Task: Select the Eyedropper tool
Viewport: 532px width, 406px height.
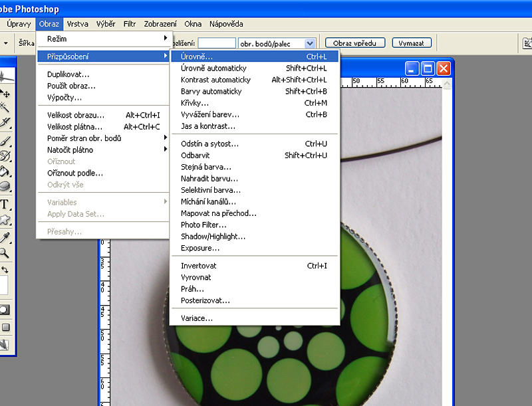Action: 5,237
